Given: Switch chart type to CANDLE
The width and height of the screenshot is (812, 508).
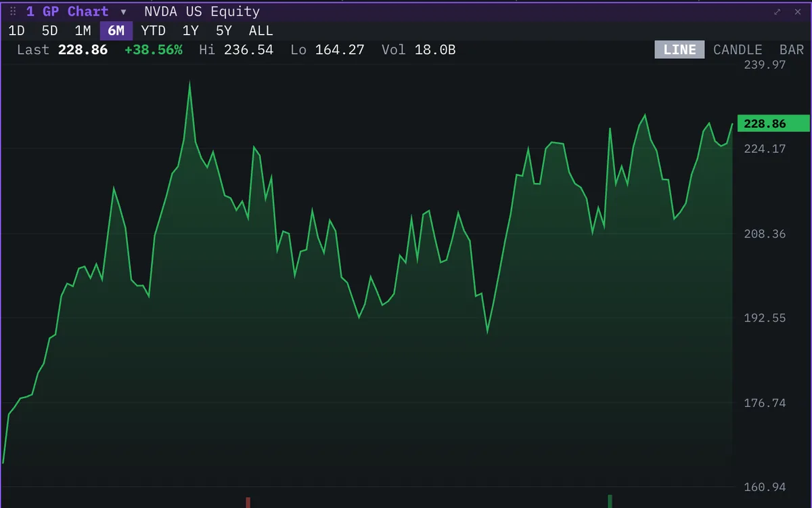Looking at the screenshot, I should coord(738,49).
